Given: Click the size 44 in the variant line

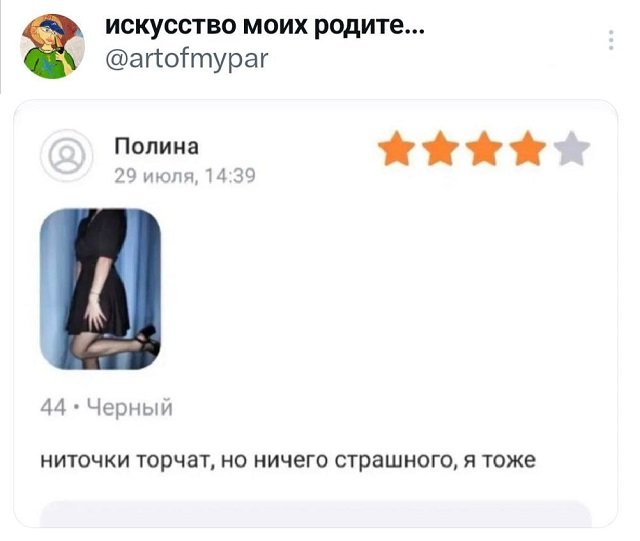Looking at the screenshot, I should pos(53,407).
